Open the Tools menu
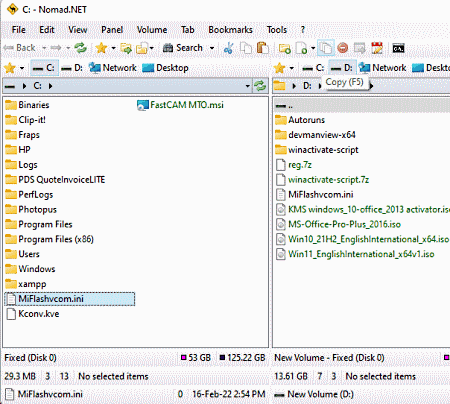Image resolution: width=450 pixels, height=404 pixels. (277, 30)
